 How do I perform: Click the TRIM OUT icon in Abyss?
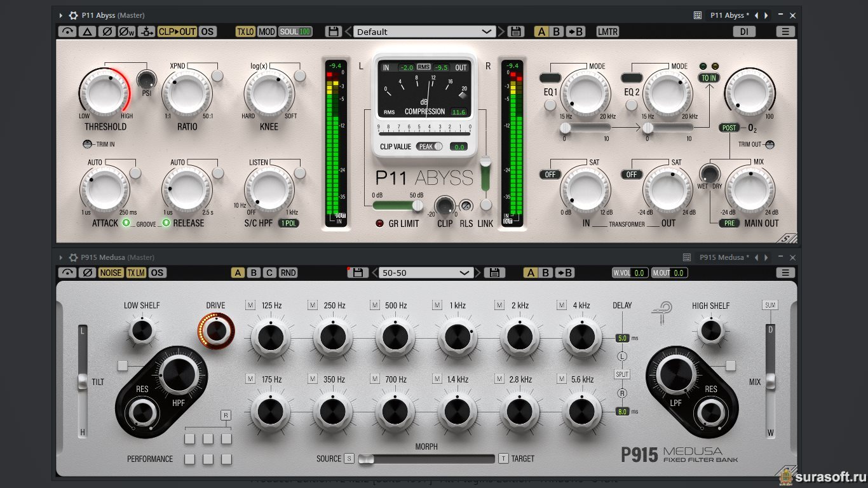770,144
